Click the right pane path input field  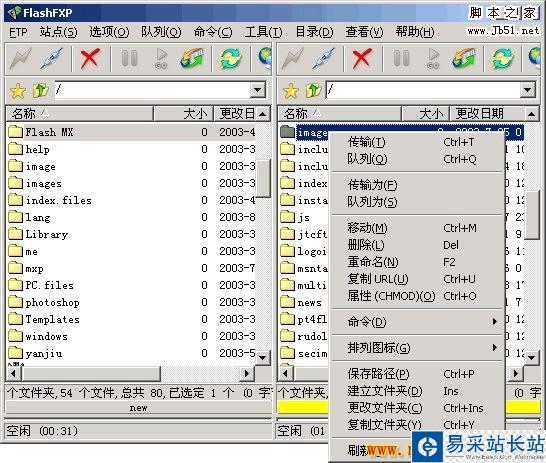coord(423,90)
